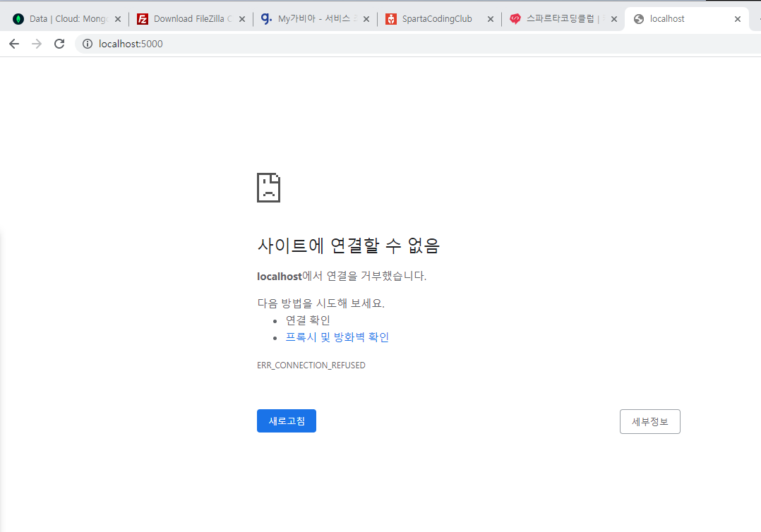Click the forward navigation arrow
The height and width of the screenshot is (532, 761).
[37, 44]
